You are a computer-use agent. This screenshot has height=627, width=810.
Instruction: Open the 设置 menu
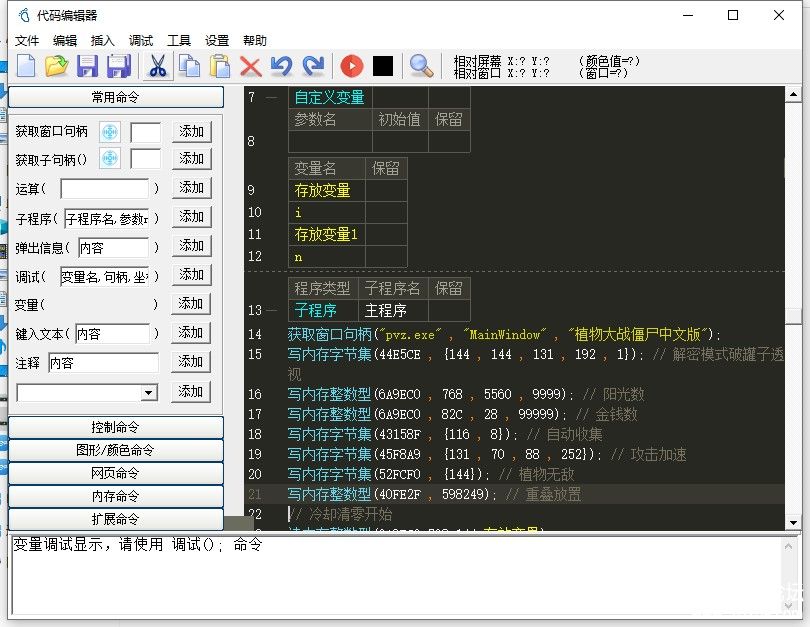216,40
